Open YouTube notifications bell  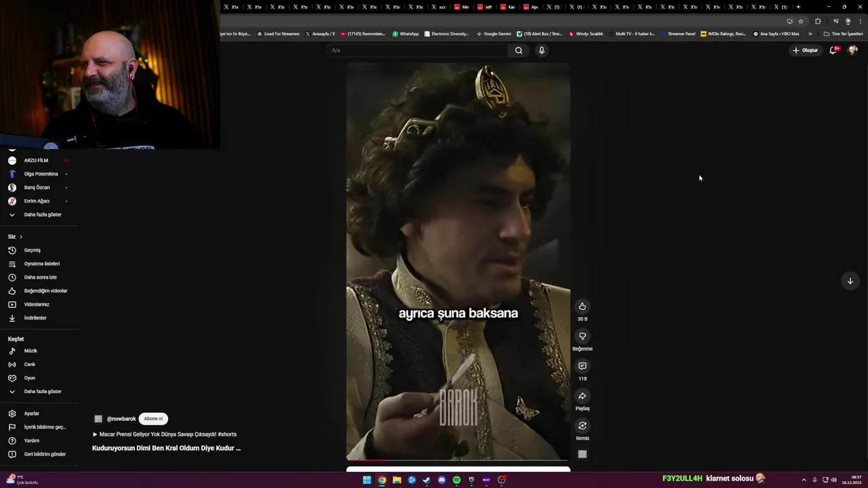[x=833, y=50]
